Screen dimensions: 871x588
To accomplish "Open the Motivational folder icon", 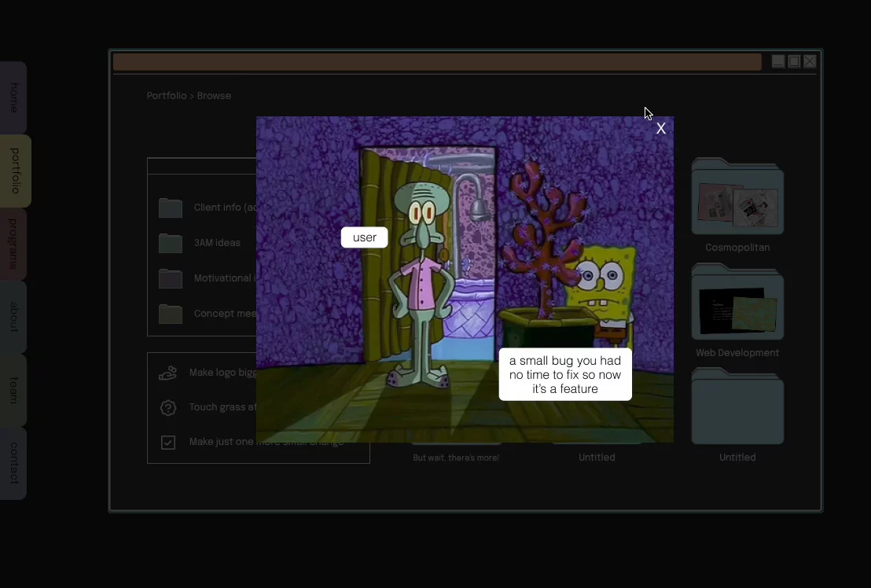I will point(171,278).
